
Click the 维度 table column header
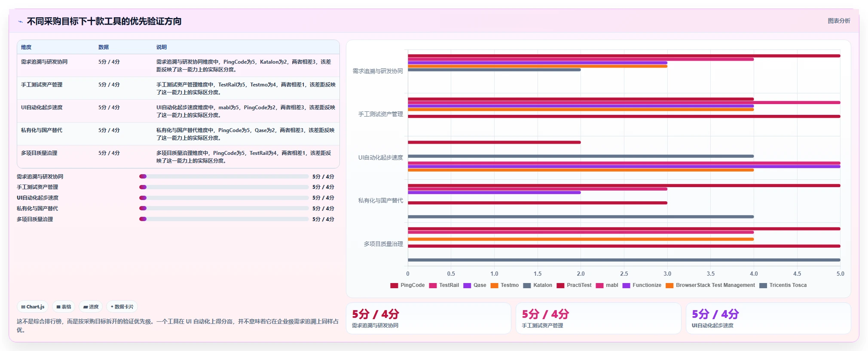point(26,47)
